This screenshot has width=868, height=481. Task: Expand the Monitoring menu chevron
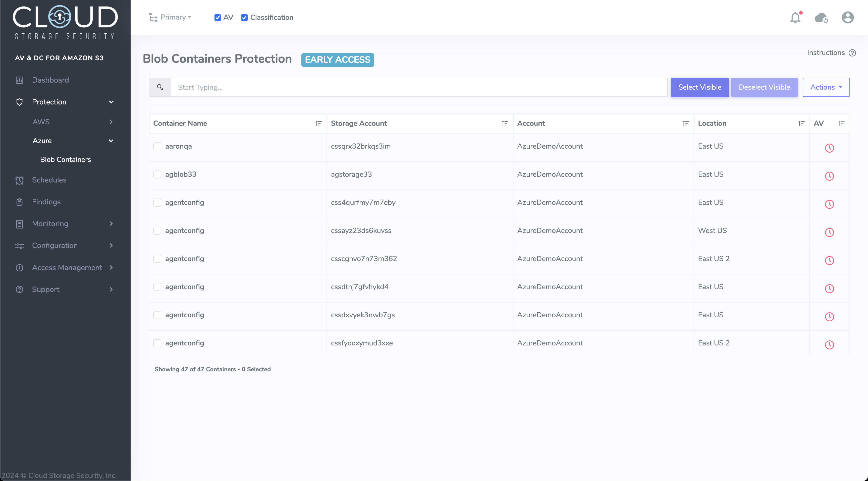tap(111, 224)
